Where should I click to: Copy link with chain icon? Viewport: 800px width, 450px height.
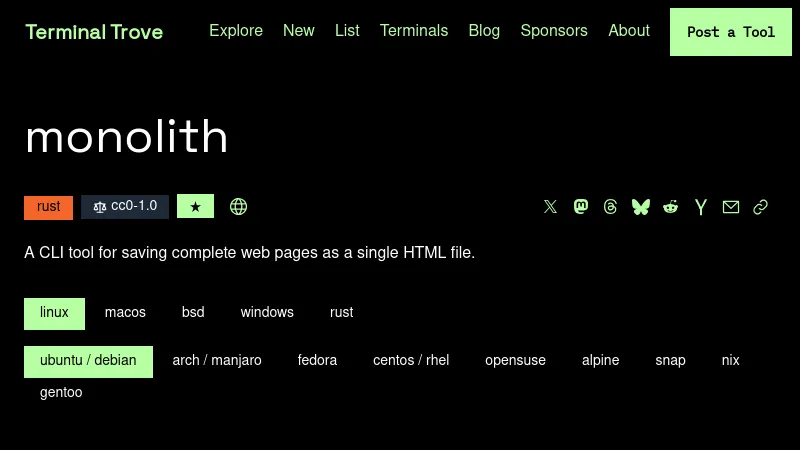761,207
